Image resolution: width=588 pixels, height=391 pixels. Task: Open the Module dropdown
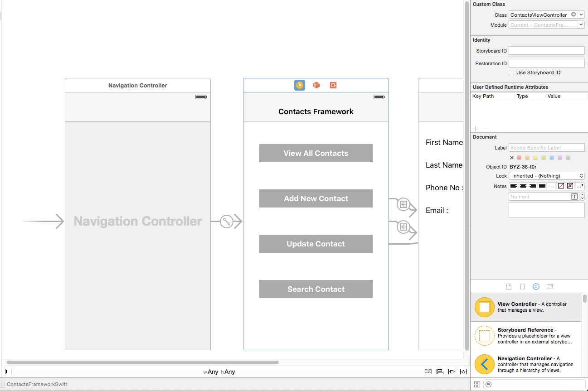[x=581, y=25]
